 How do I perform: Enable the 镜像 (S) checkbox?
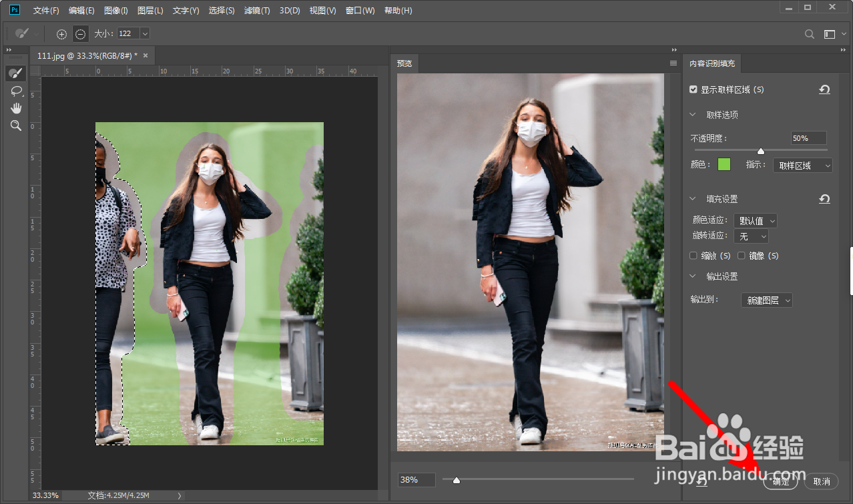[x=742, y=256]
